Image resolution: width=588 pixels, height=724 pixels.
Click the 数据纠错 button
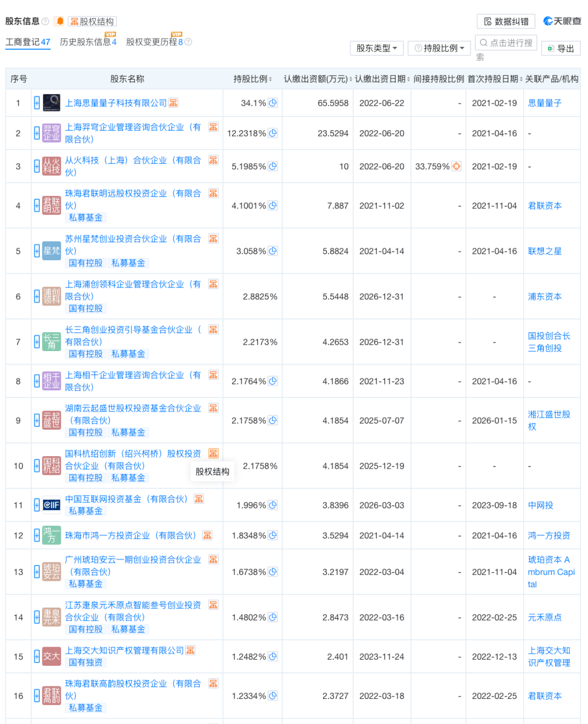click(506, 21)
